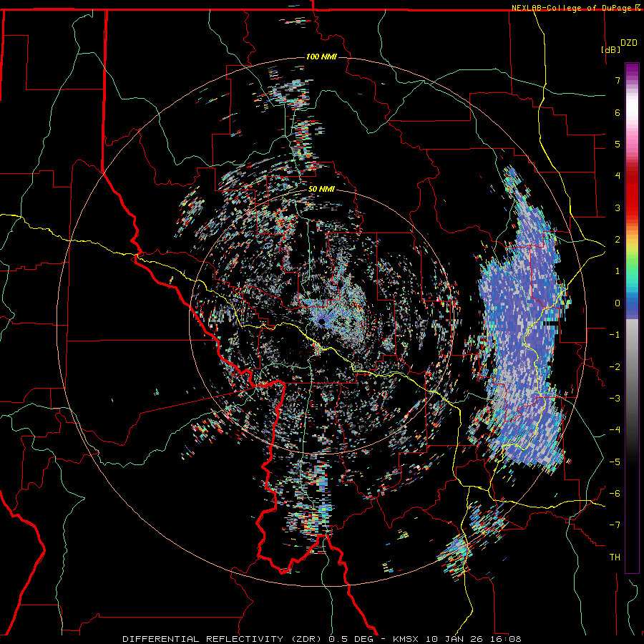Image resolution: width=644 pixels, height=644 pixels.
Task: Click the 1 value on color scale
Action: click(x=618, y=271)
